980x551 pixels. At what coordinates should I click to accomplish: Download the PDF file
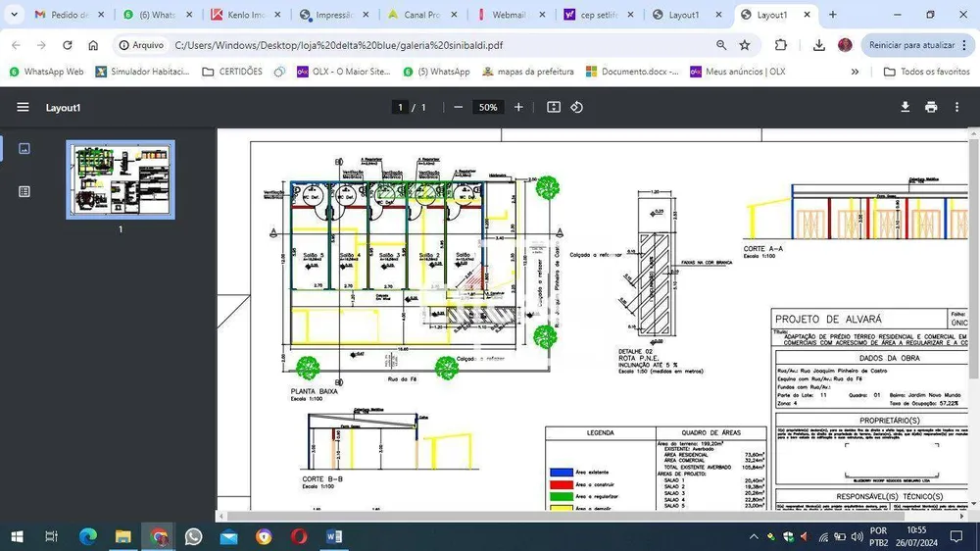coord(905,108)
